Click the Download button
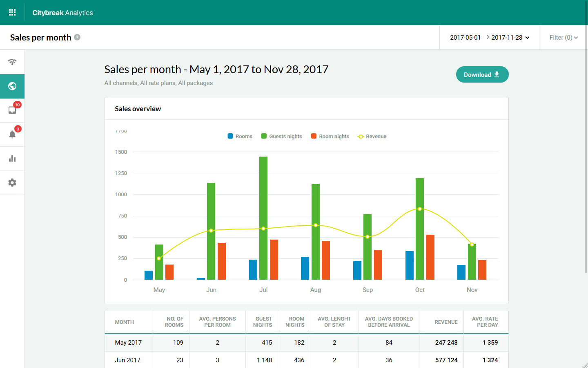The image size is (588, 368). [482, 75]
